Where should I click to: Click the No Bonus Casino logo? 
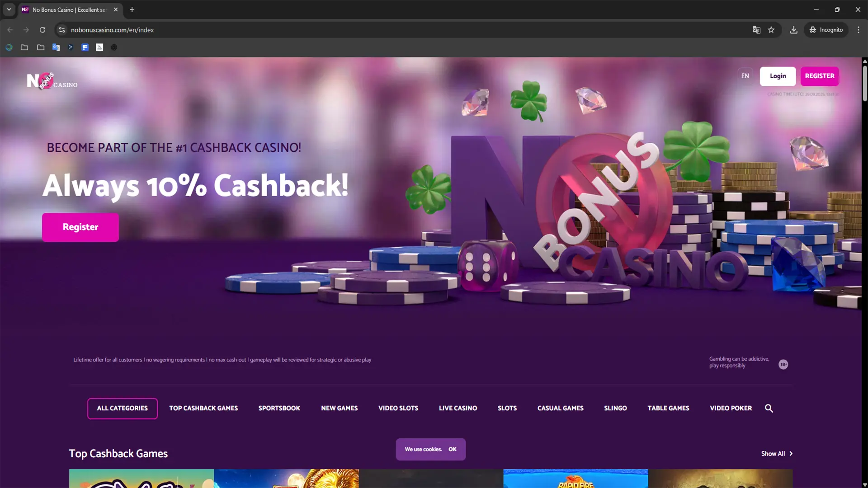point(52,81)
